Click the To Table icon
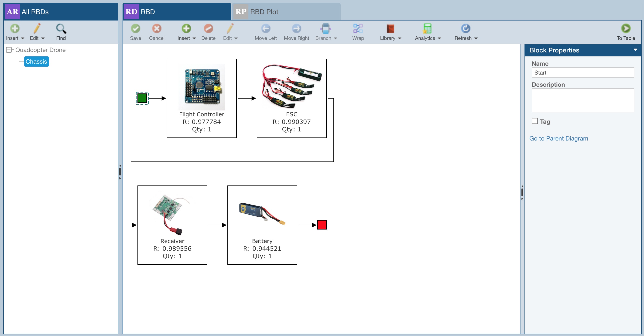The image size is (644, 336). (626, 28)
